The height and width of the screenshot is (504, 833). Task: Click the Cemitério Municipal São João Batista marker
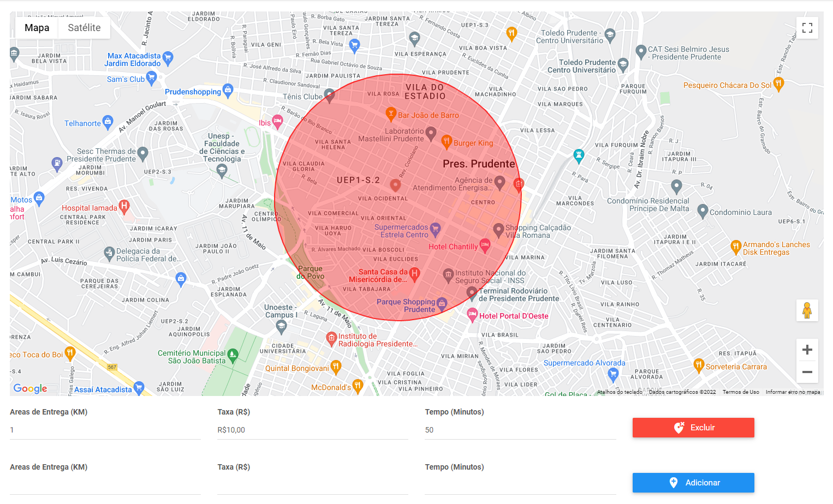(x=233, y=356)
